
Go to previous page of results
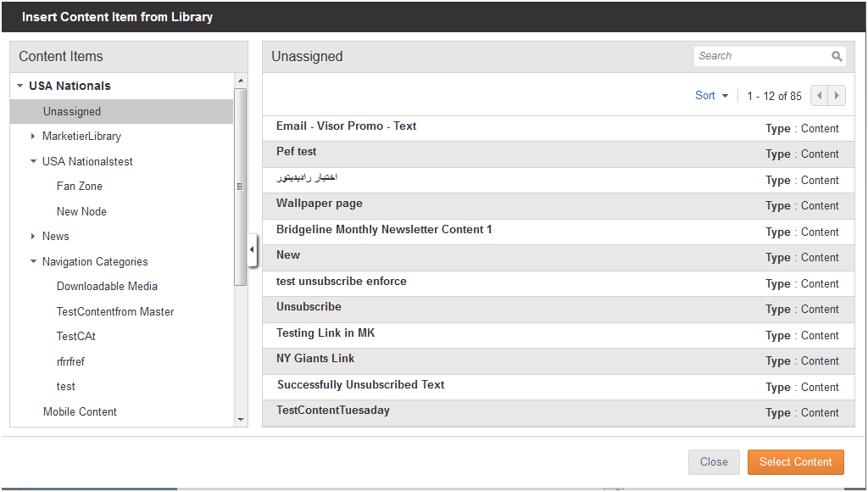click(820, 95)
